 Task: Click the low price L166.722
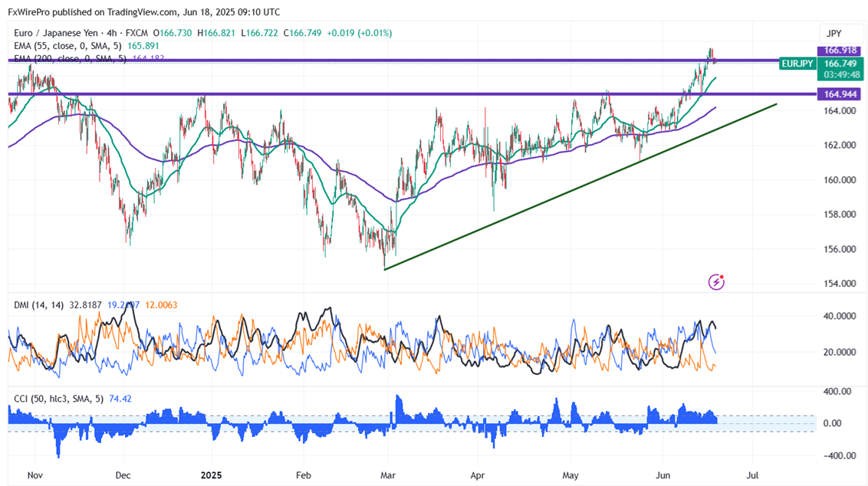point(259,33)
